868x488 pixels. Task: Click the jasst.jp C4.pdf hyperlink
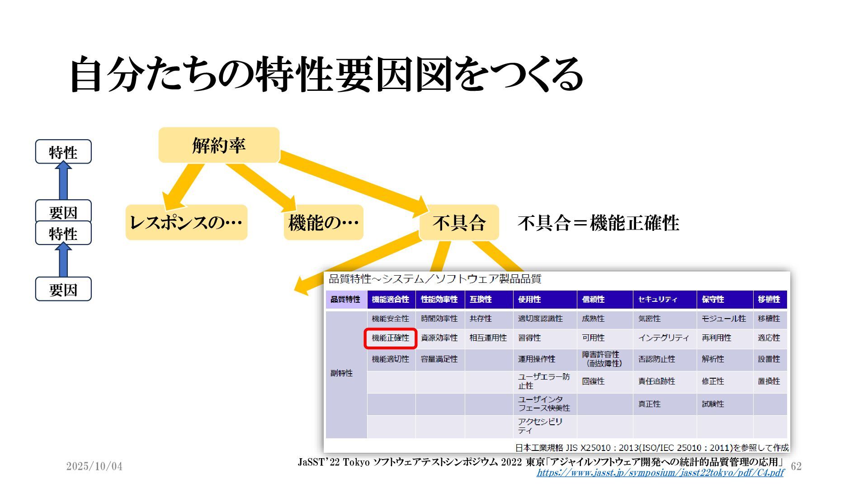click(660, 473)
